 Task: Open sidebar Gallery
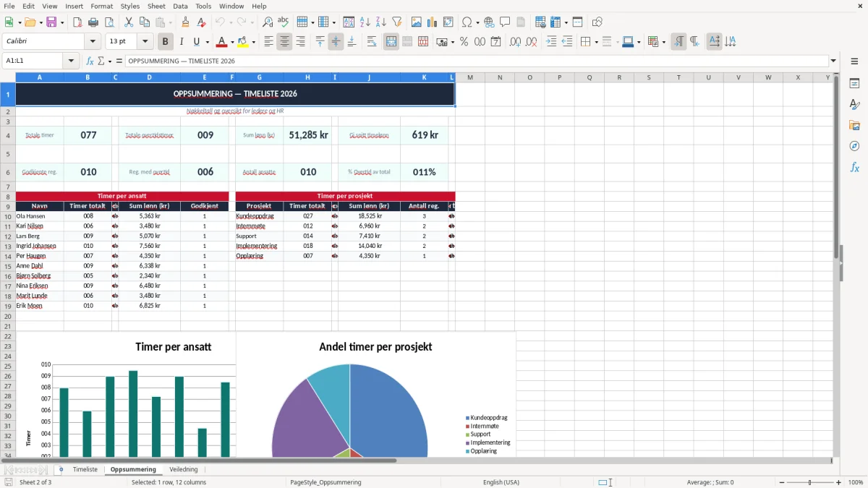[x=854, y=125]
